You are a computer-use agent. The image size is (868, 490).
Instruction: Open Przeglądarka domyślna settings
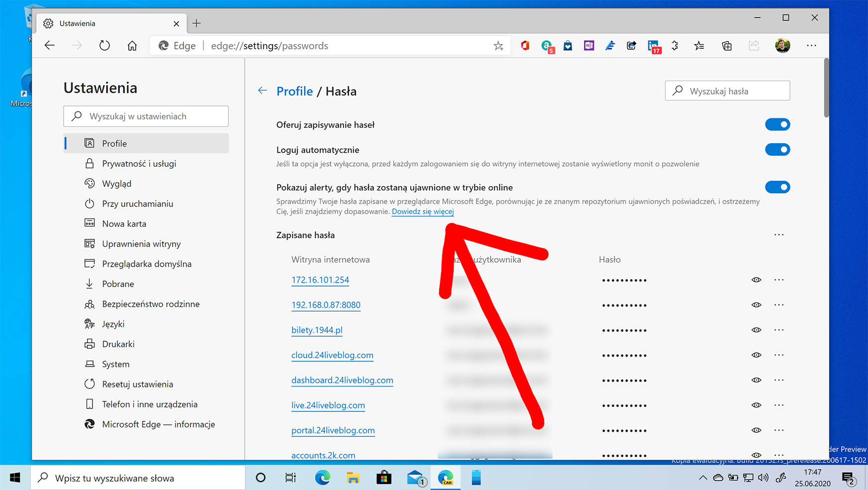click(x=146, y=264)
